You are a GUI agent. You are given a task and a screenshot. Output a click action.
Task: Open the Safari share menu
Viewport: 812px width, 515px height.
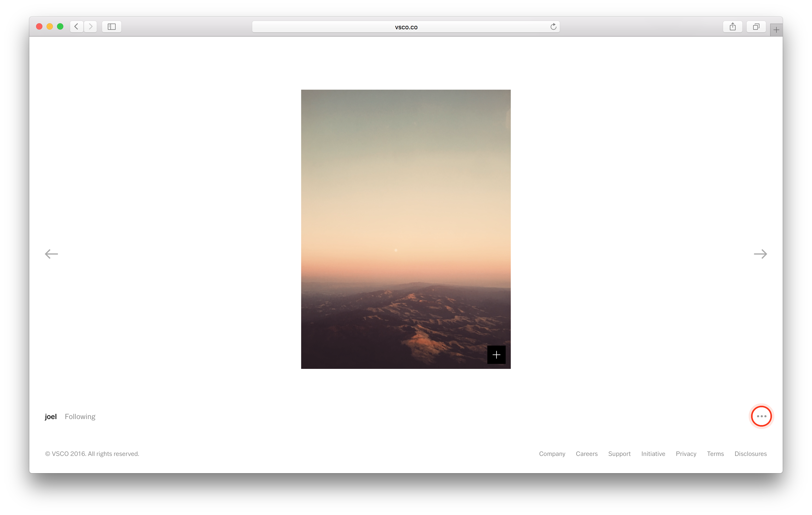pos(732,27)
